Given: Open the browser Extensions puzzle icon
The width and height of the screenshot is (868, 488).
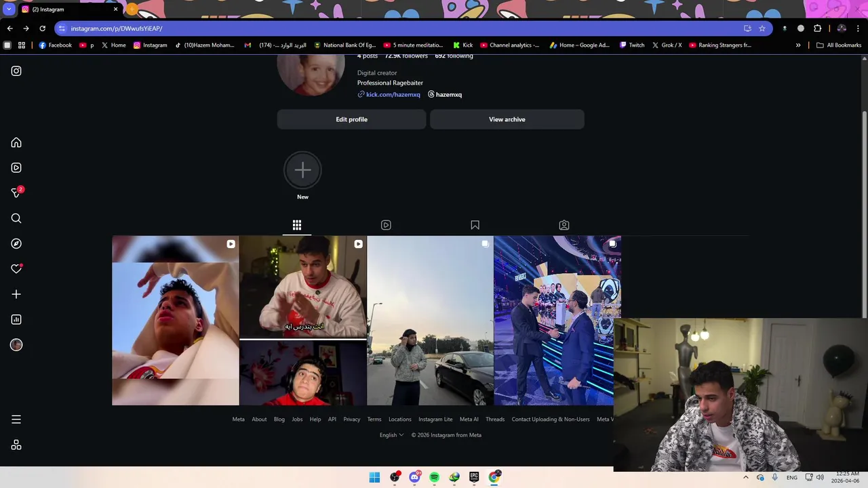Looking at the screenshot, I should click(x=817, y=28).
